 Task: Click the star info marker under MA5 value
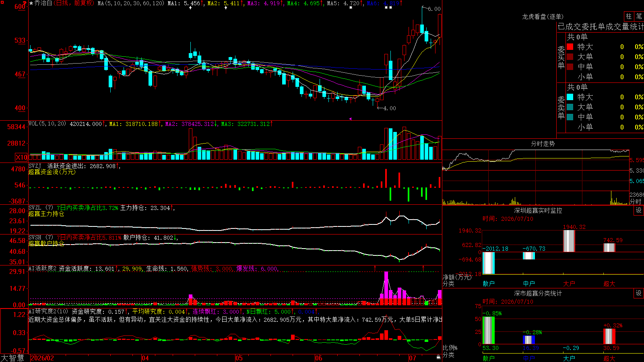pos(351,8)
